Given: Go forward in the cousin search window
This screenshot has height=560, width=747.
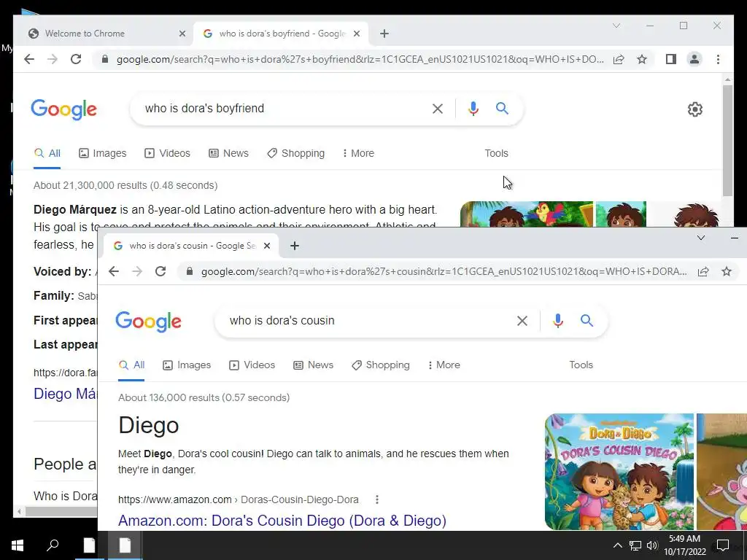Looking at the screenshot, I should (x=137, y=271).
